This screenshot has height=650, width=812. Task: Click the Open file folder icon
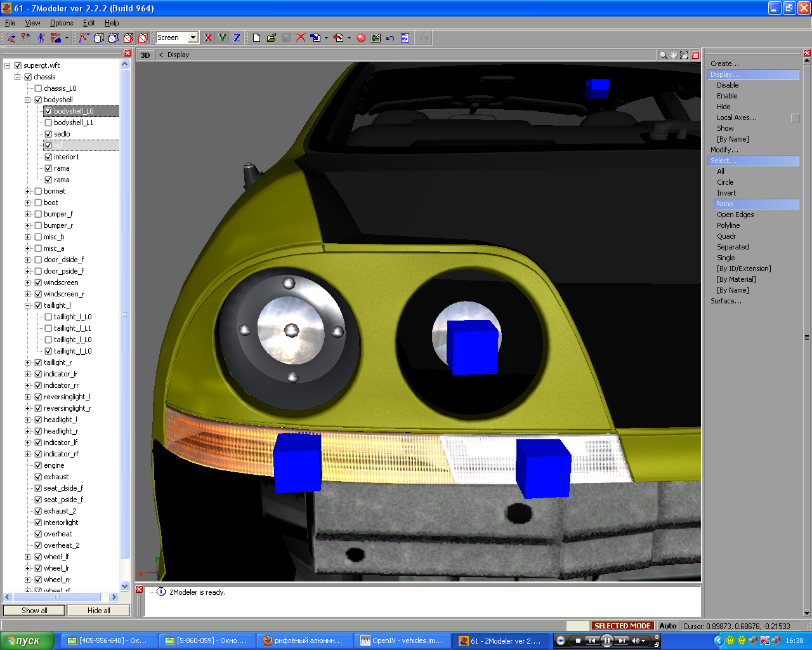[271, 38]
